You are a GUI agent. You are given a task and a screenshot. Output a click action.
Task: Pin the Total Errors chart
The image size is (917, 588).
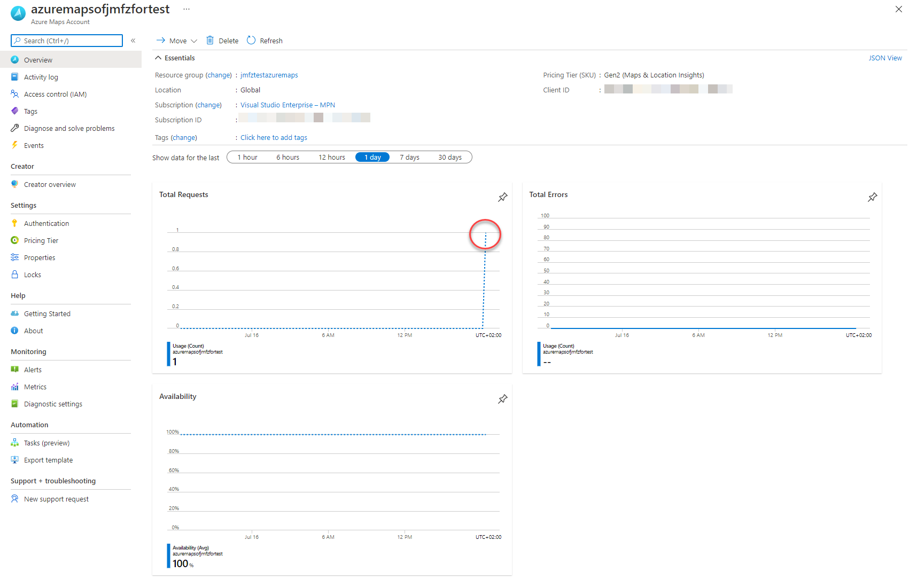[873, 197]
